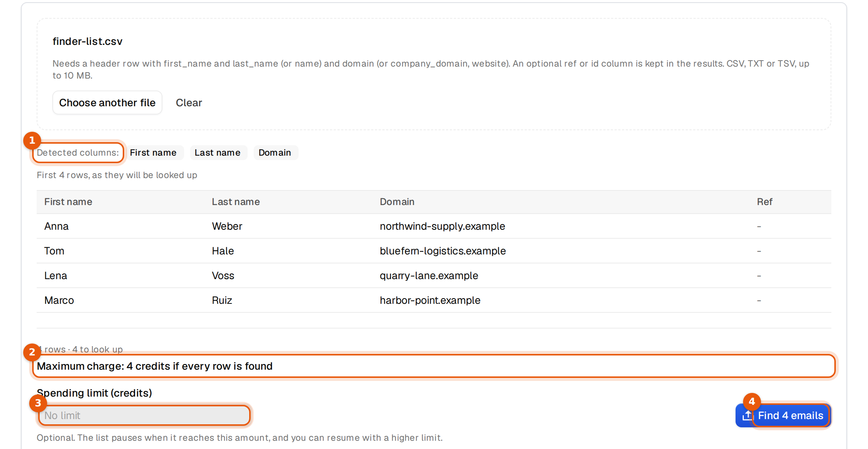The width and height of the screenshot is (868, 449).
Task: Click the finder-list.csv file name
Action: pyautogui.click(x=88, y=41)
